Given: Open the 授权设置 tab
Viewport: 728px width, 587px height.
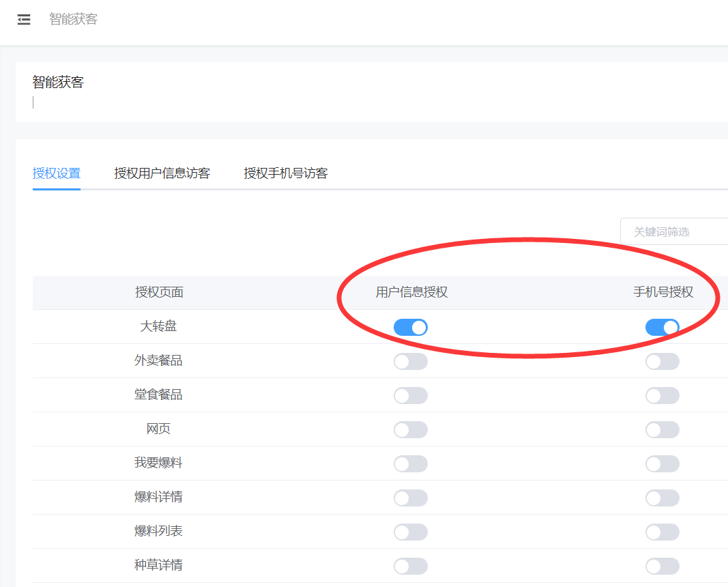Looking at the screenshot, I should 57,173.
